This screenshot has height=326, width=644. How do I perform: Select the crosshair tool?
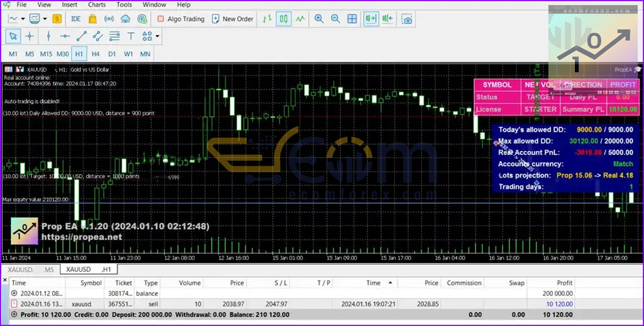(30, 36)
